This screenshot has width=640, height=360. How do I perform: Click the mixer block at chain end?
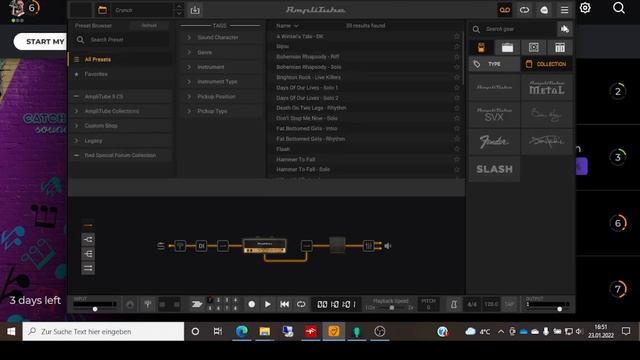pyautogui.click(x=368, y=246)
